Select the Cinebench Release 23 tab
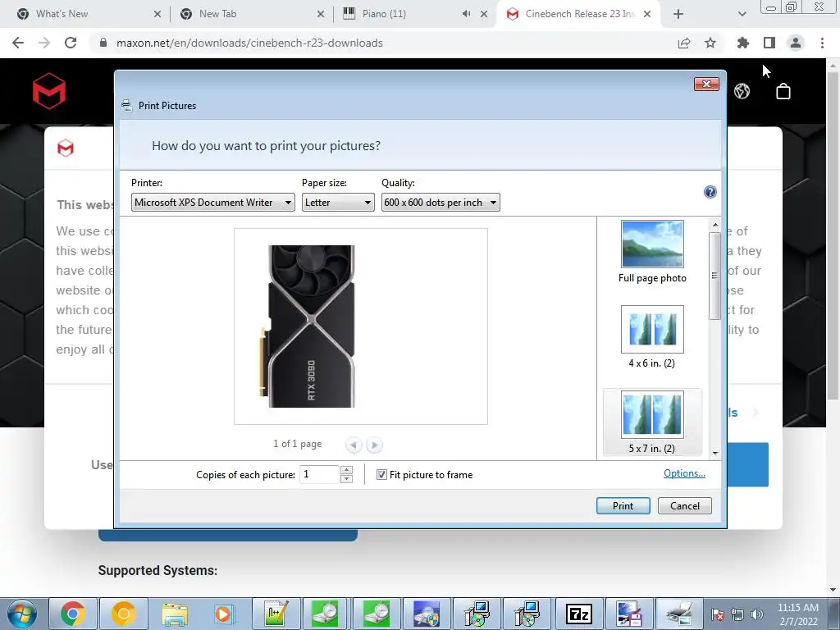 click(x=578, y=14)
